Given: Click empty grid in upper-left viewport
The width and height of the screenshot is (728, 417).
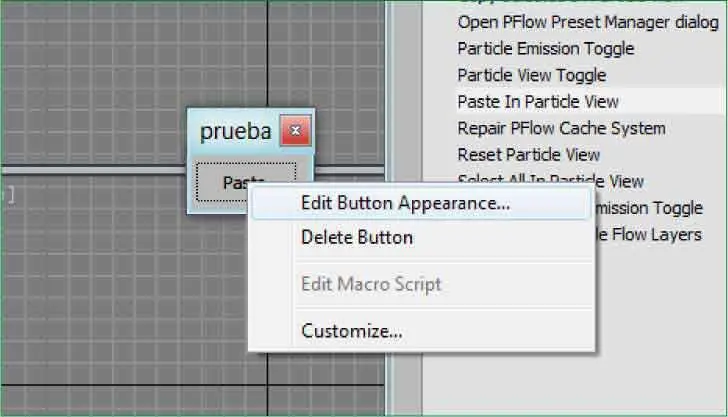Looking at the screenshot, I should (x=93, y=84).
